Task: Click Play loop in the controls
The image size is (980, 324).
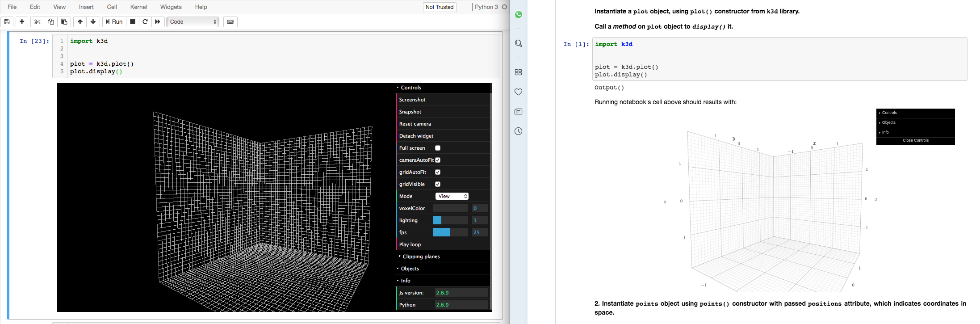Action: tap(443, 244)
